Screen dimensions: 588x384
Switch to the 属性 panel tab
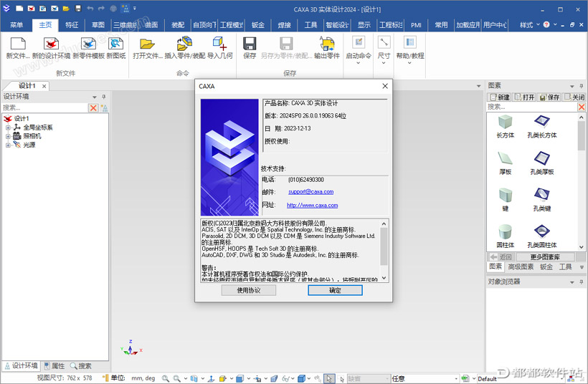pyautogui.click(x=54, y=365)
